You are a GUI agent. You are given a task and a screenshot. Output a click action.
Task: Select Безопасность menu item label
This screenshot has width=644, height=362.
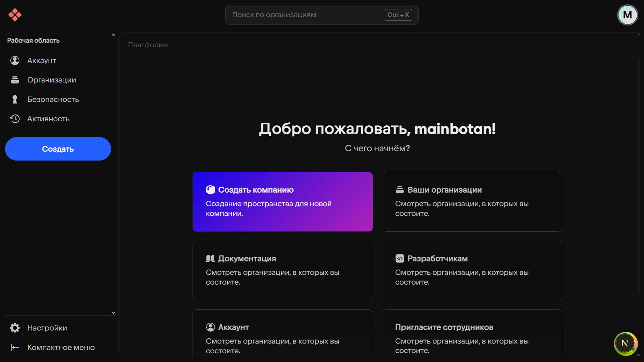[53, 100]
